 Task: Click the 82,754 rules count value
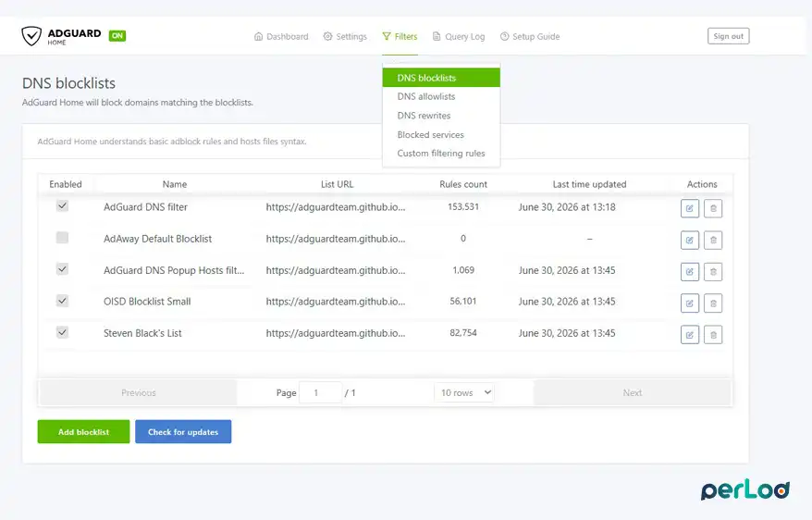[463, 333]
